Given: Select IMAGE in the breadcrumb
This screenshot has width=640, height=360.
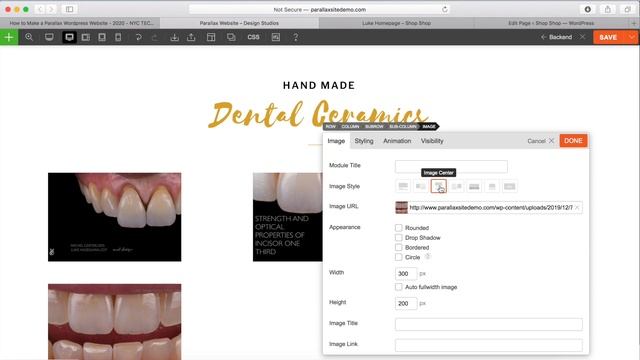Looking at the screenshot, I should 429,127.
